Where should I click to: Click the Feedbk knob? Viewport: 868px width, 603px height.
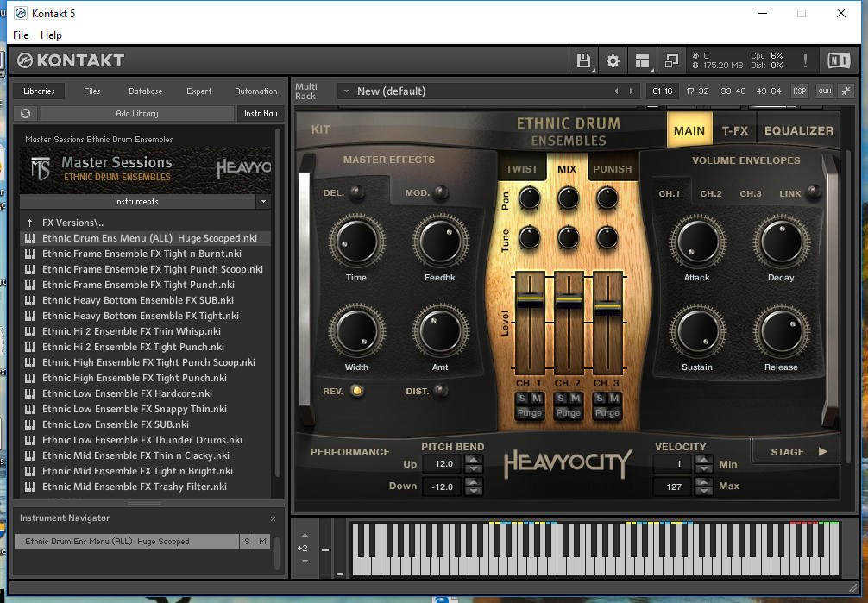(441, 242)
